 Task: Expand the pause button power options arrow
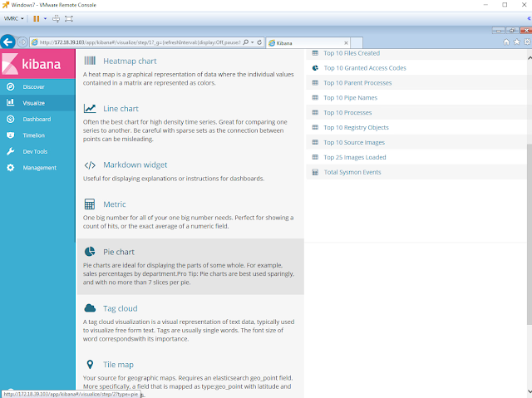coord(45,18)
